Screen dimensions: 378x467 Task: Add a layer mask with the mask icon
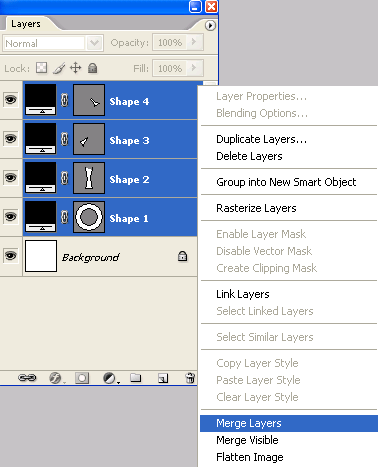pyautogui.click(x=82, y=378)
